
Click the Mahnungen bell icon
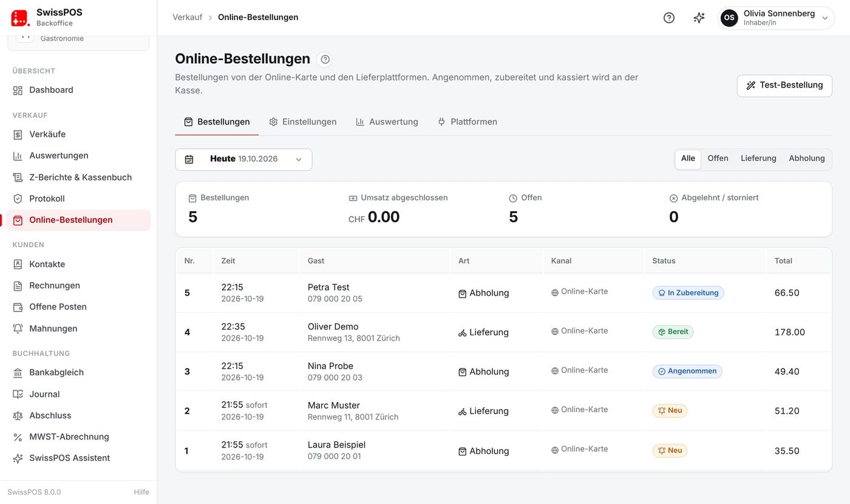click(x=18, y=329)
